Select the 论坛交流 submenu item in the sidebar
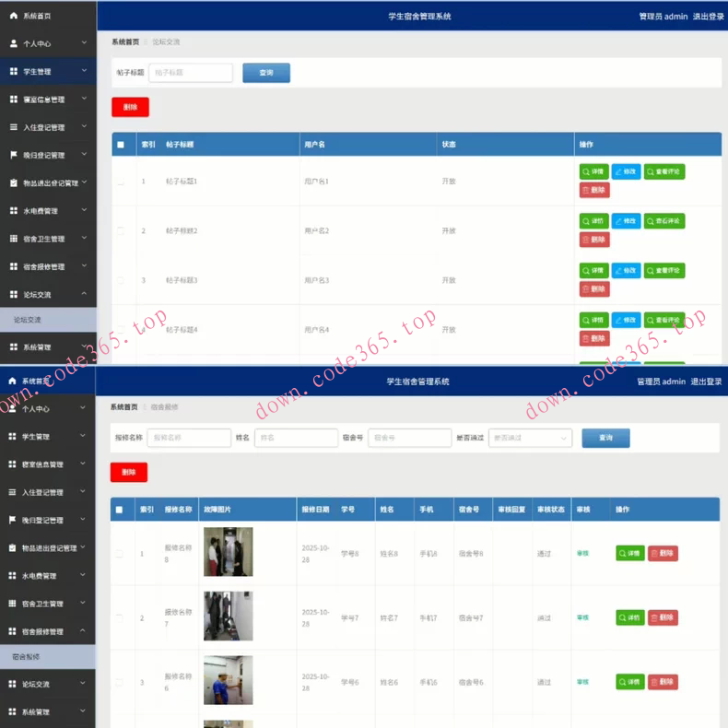This screenshot has width=728, height=728. point(48,320)
